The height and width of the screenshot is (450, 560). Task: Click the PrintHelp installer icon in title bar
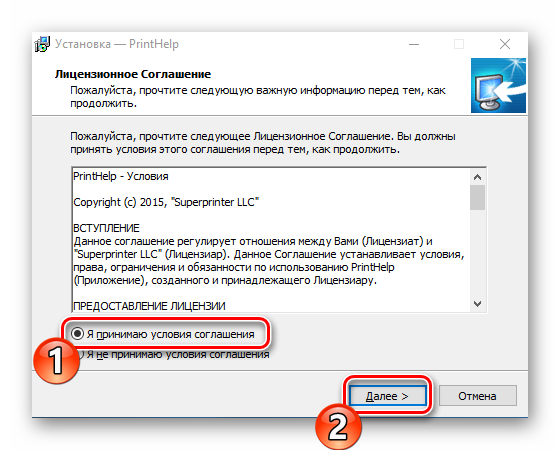tap(42, 44)
